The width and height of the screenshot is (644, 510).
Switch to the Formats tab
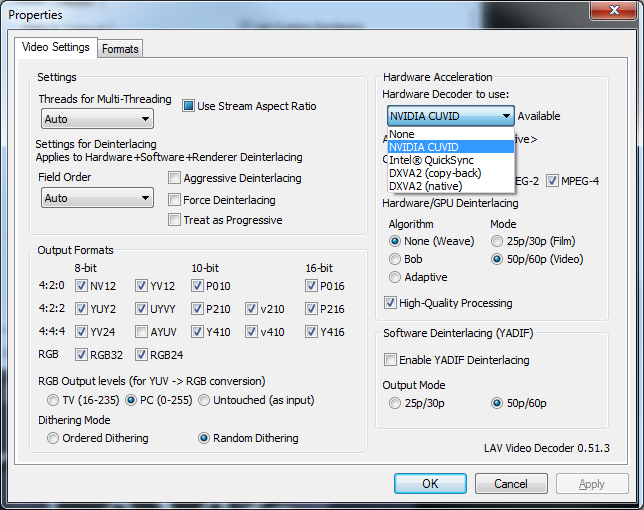coord(120,49)
